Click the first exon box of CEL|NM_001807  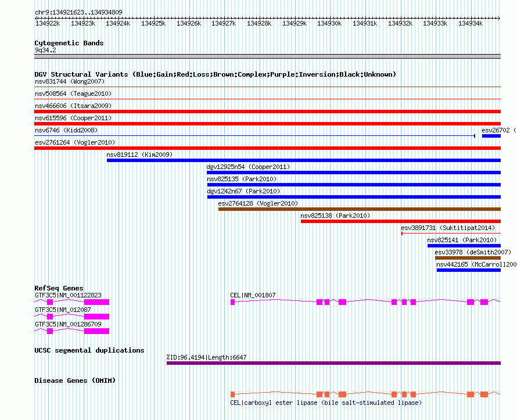click(232, 302)
